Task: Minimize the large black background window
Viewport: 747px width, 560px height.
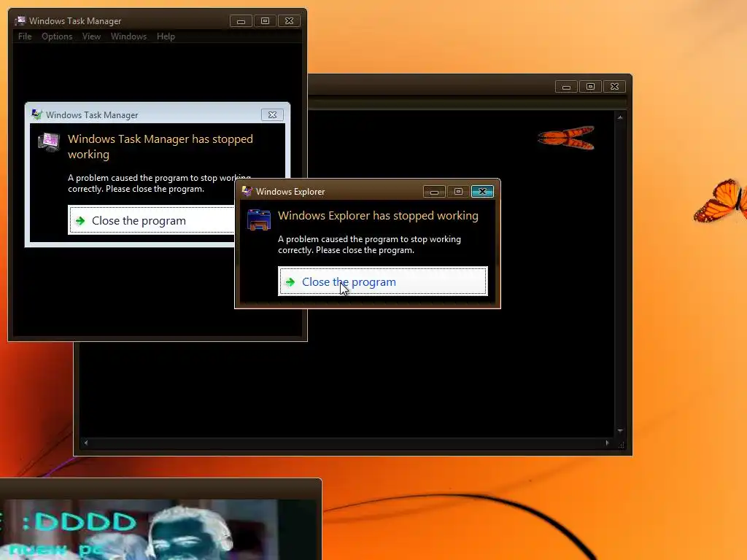Action: click(x=566, y=87)
